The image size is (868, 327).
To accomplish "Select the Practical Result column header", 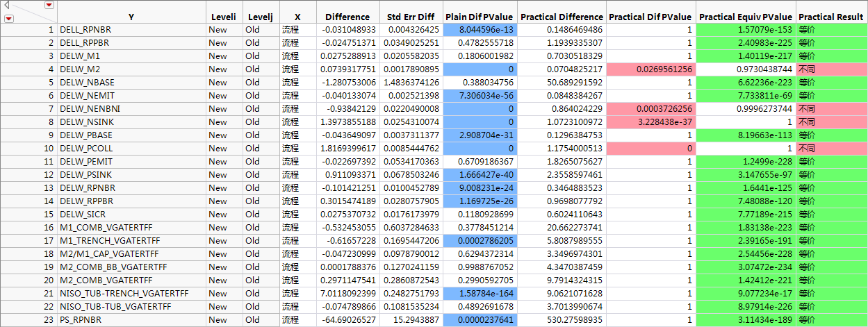I will [831, 17].
